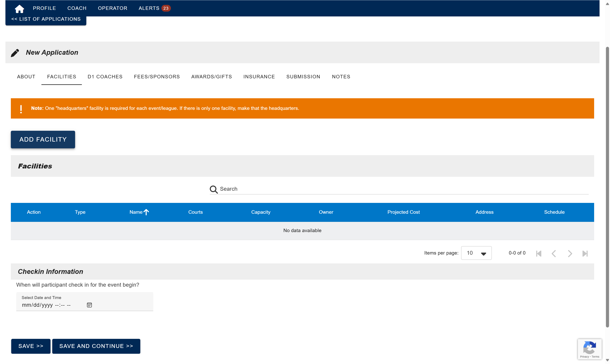Open the OPERATOR menu
Image resolution: width=610 pixels, height=364 pixels.
point(112,8)
